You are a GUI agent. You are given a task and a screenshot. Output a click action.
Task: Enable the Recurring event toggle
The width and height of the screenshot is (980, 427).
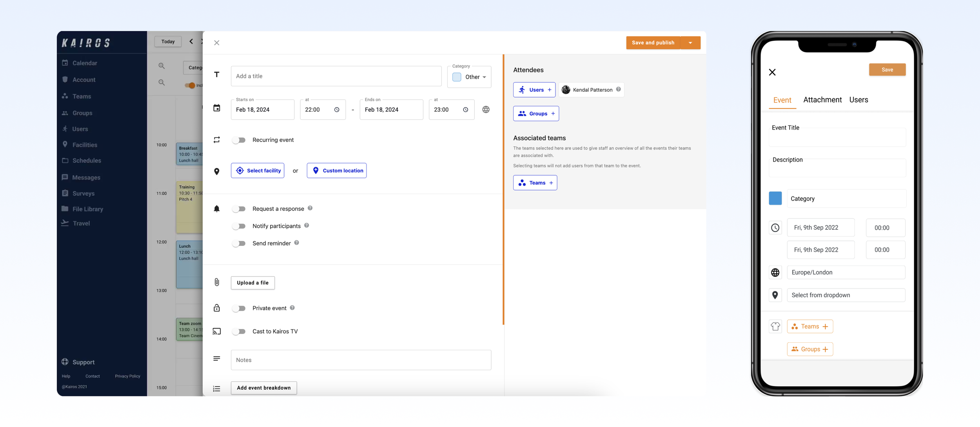coord(239,140)
